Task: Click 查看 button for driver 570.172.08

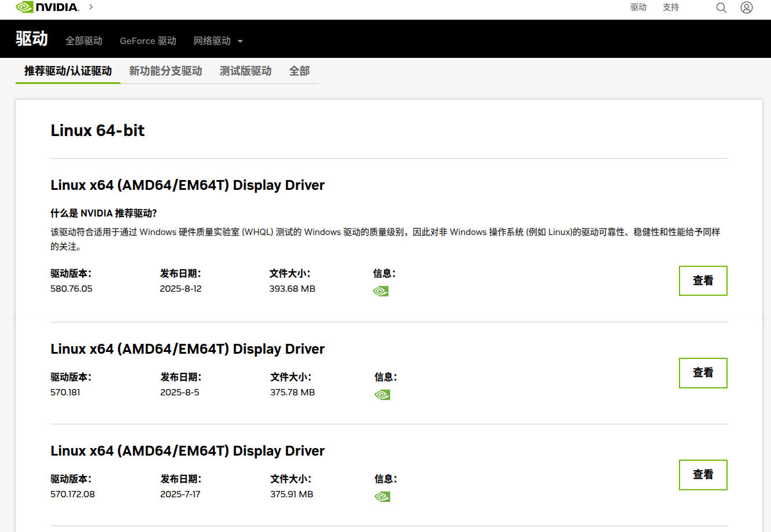Action: coord(703,475)
